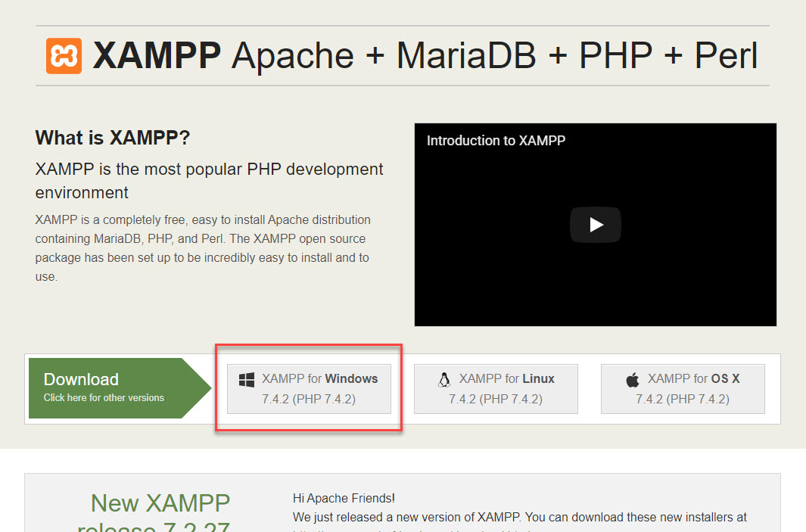Screen dimensions: 806x532
Task: Click the 'Hi Apache Friends!' greeting text
Action: point(344,498)
